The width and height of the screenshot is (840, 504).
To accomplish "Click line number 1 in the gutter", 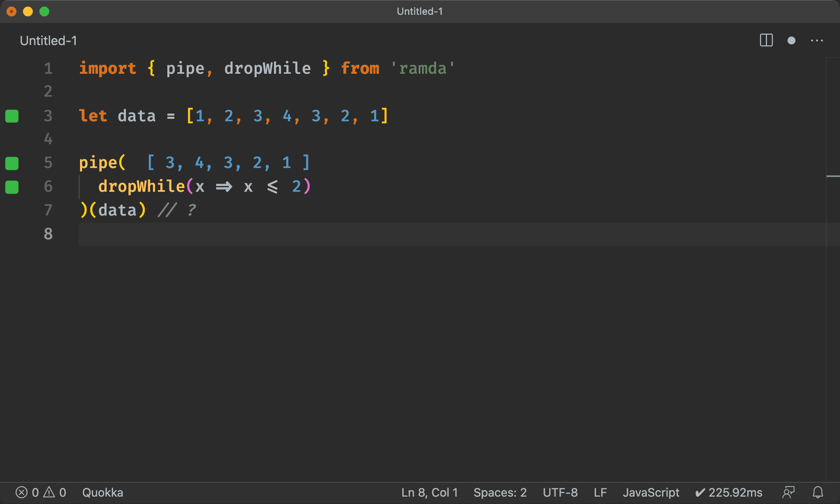I will 48,68.
